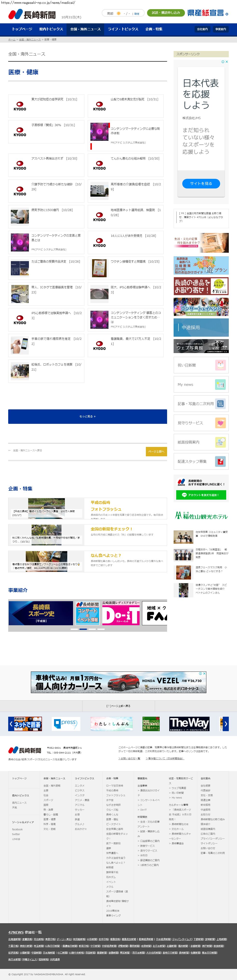Open 佐世保西高 コミュニティ賞受賞 article

click(x=201, y=537)
